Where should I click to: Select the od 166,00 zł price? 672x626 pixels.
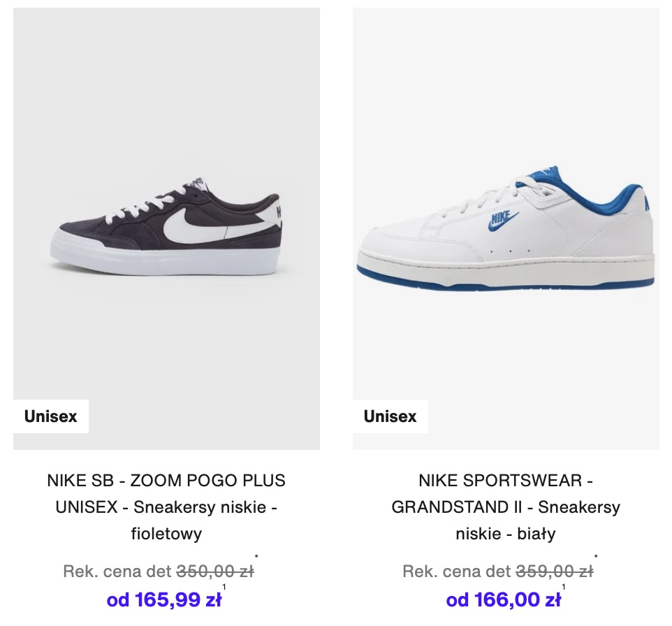[x=503, y=599]
